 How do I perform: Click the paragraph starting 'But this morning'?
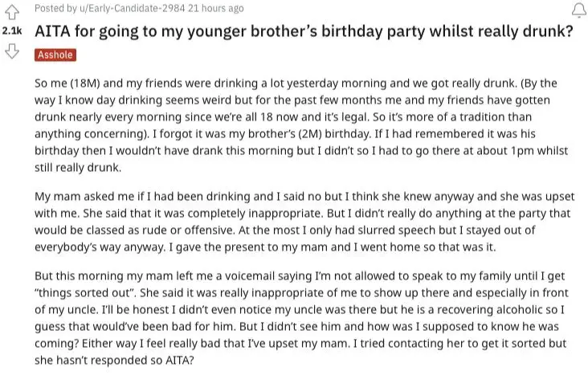tap(301, 318)
